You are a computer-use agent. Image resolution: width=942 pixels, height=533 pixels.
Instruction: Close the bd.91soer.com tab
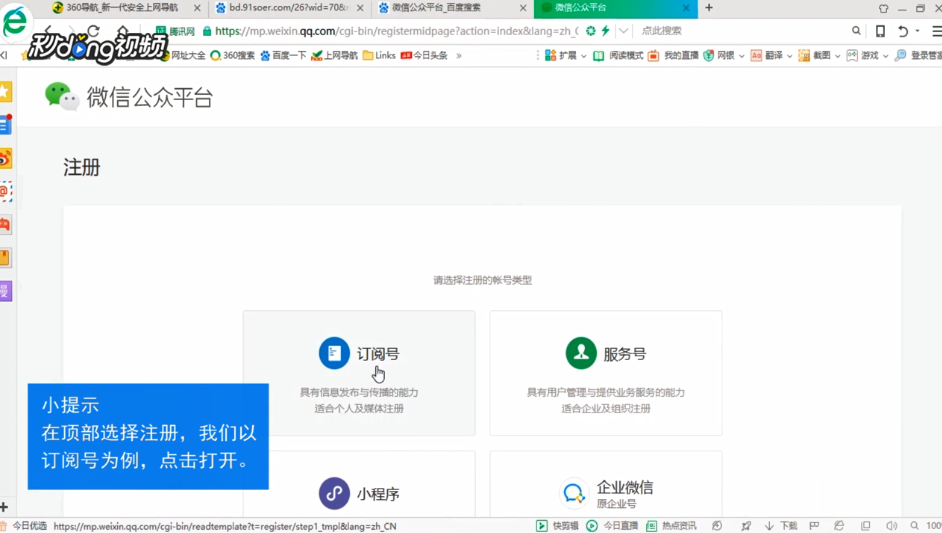click(x=360, y=8)
